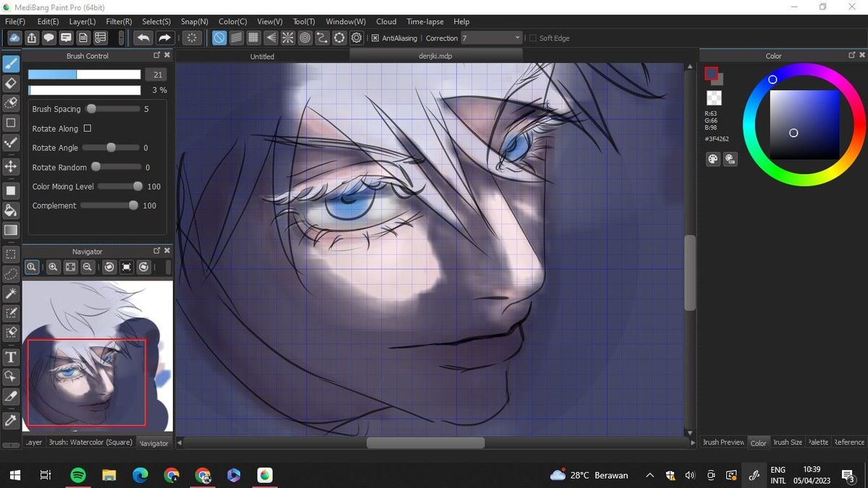Screen dimensions: 868x488
Task: Turn snap off using the circle-slash icon
Action: tap(219, 38)
